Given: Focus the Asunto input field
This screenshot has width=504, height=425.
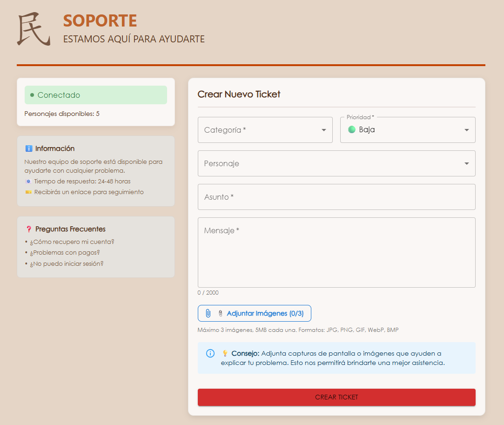Looking at the screenshot, I should click(336, 197).
